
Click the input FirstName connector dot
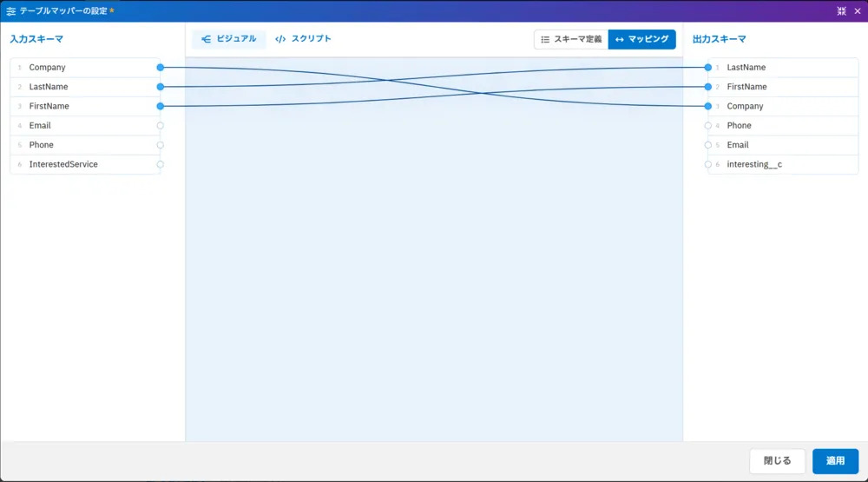161,106
